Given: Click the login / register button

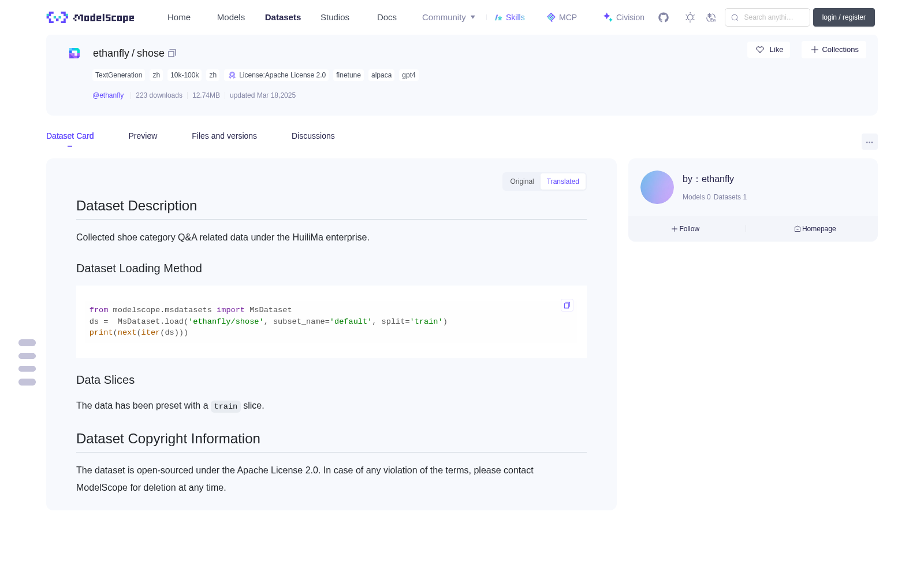Looking at the screenshot, I should click(x=844, y=17).
